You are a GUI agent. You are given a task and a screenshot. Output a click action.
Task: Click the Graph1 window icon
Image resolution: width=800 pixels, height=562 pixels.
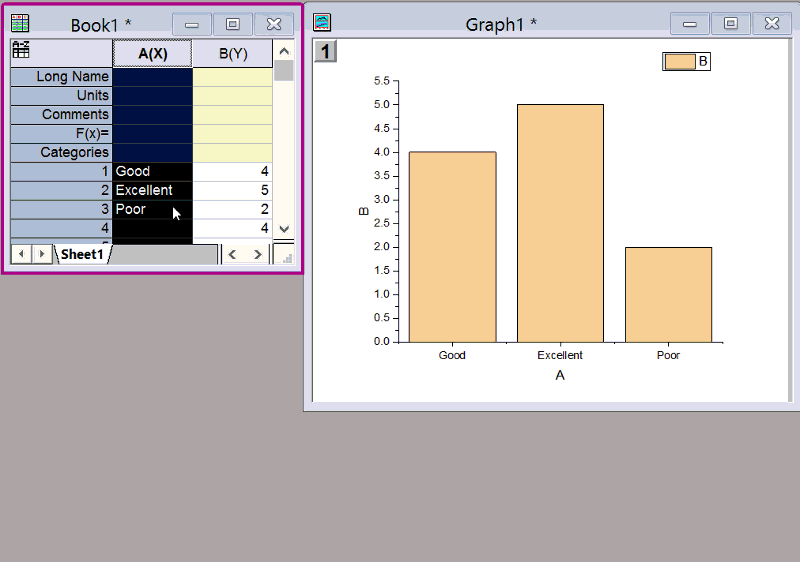322,23
